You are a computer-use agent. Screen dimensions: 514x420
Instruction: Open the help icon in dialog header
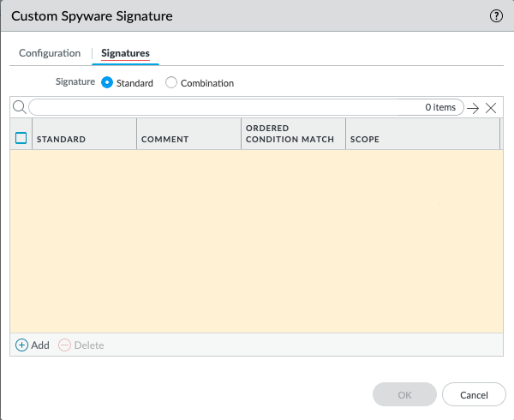click(495, 16)
